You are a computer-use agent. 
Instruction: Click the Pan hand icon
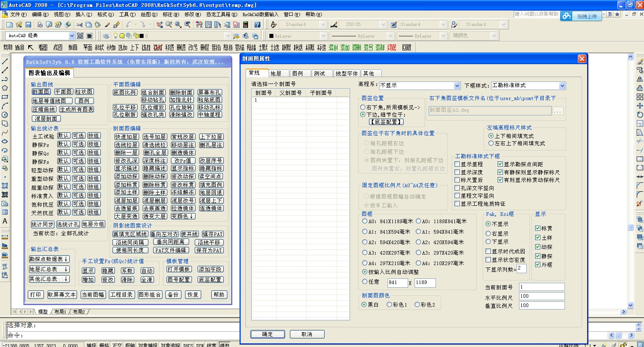click(160, 25)
